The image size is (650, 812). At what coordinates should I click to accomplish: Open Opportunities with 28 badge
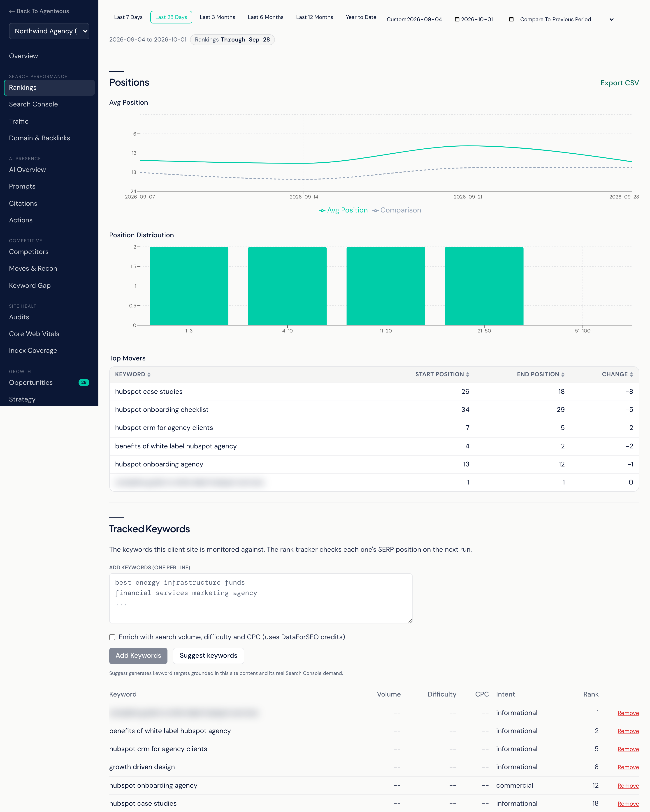click(49, 383)
